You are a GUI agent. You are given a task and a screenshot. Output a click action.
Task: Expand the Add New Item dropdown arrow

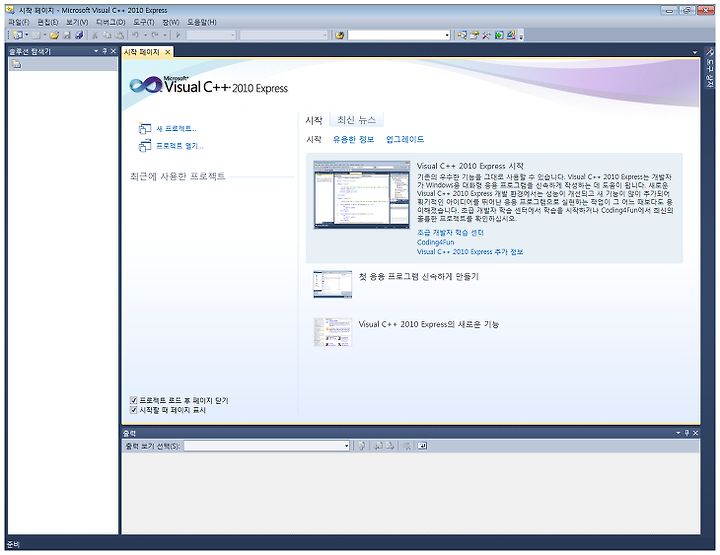pyautogui.click(x=45, y=35)
